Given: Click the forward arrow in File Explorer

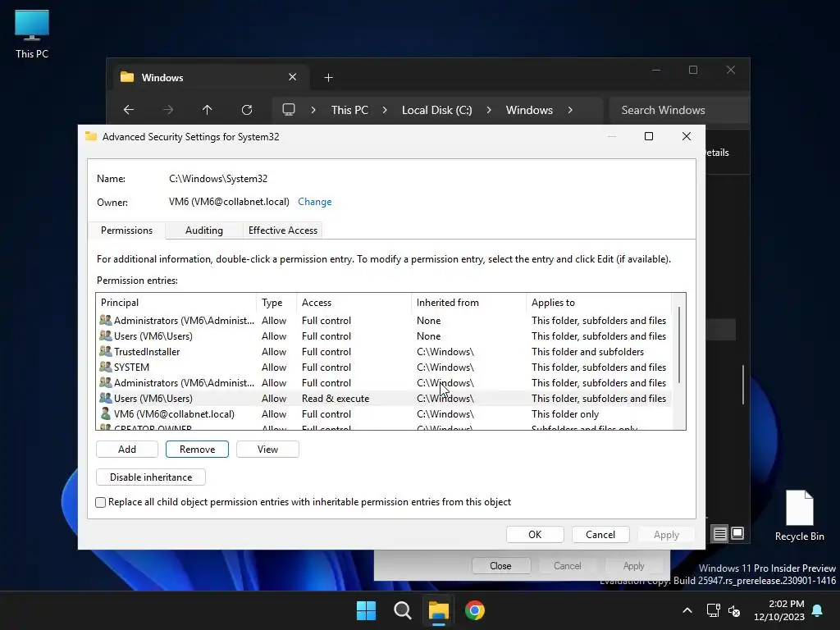Looking at the screenshot, I should click(167, 110).
